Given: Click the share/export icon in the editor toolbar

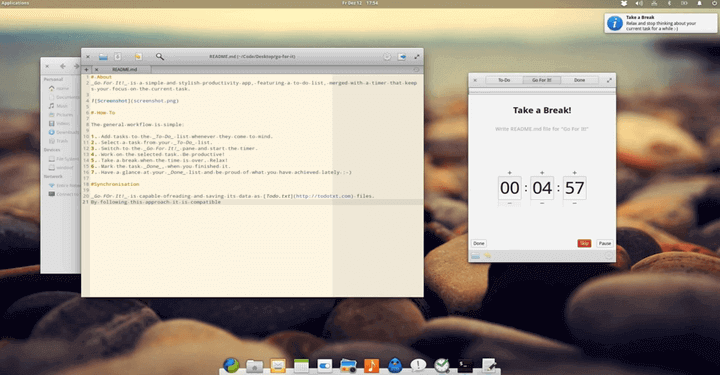Looking at the screenshot, I should tap(402, 57).
